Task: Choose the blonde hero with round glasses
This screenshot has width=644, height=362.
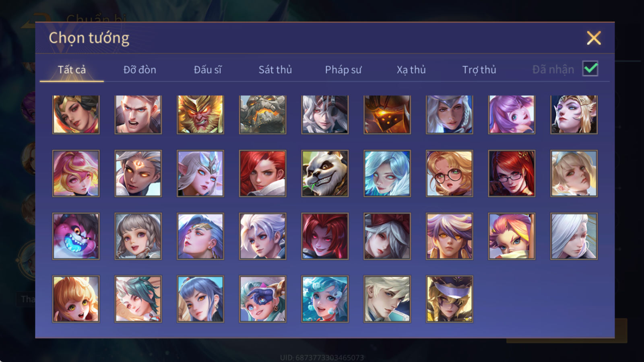Action: (450, 173)
